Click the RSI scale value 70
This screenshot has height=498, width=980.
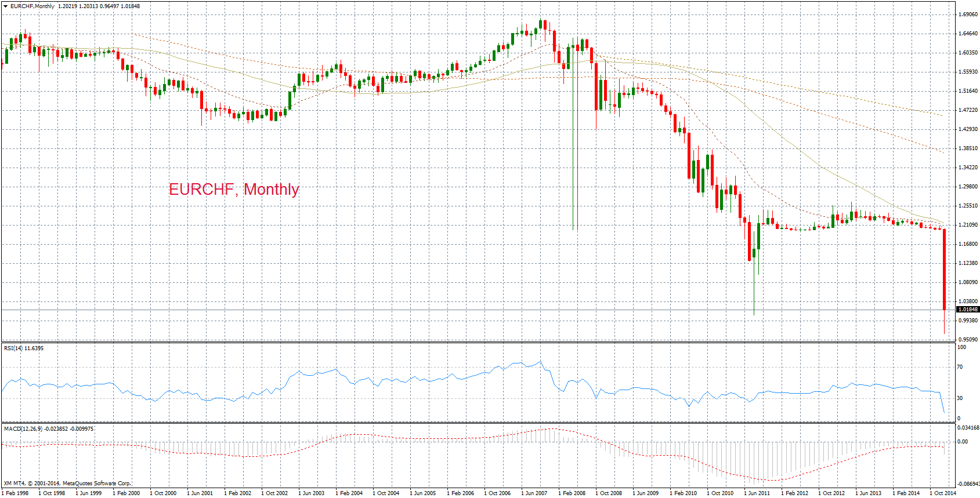pos(960,366)
